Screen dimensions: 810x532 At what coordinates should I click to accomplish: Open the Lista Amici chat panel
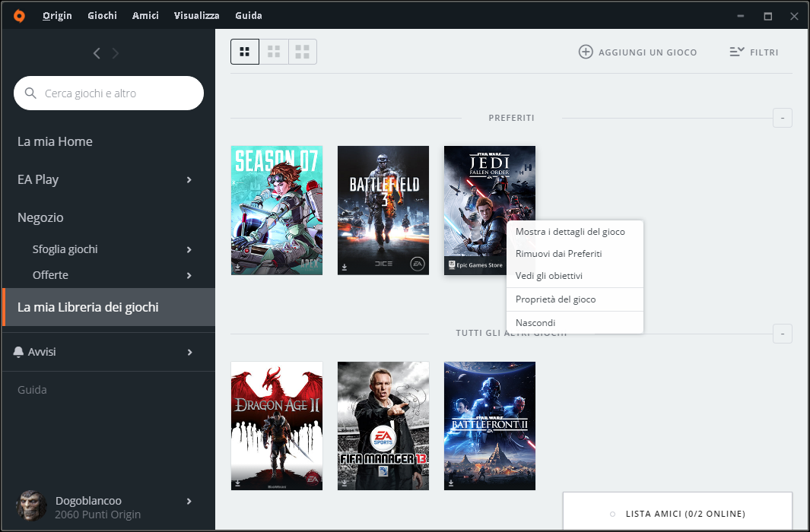(677, 514)
